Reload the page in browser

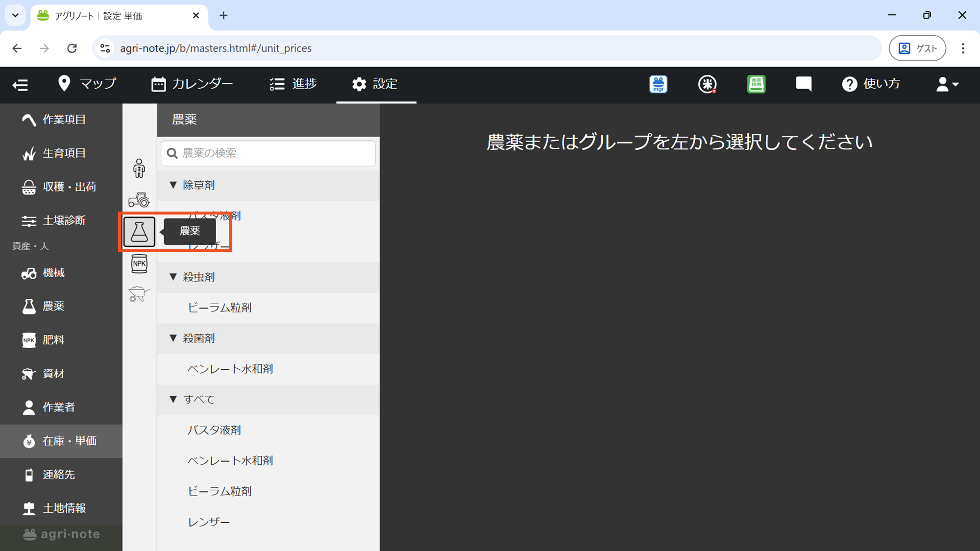tap(72, 48)
